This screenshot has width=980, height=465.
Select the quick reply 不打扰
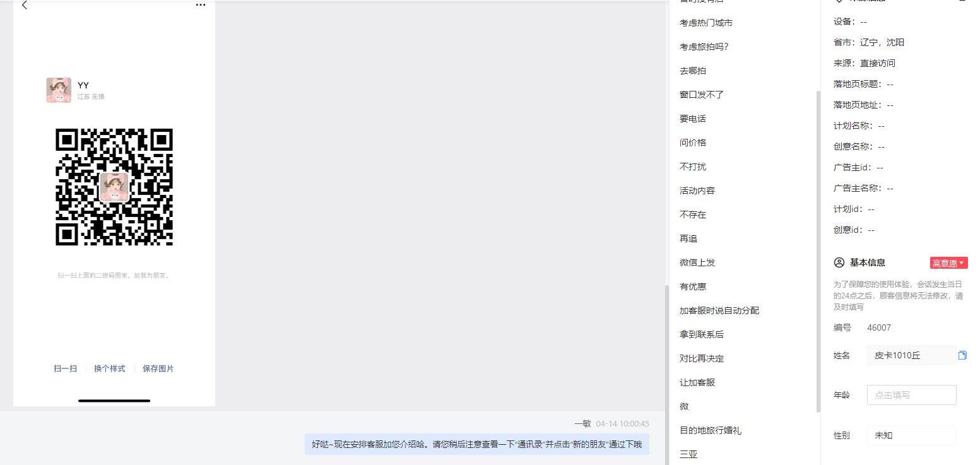pyautogui.click(x=693, y=167)
